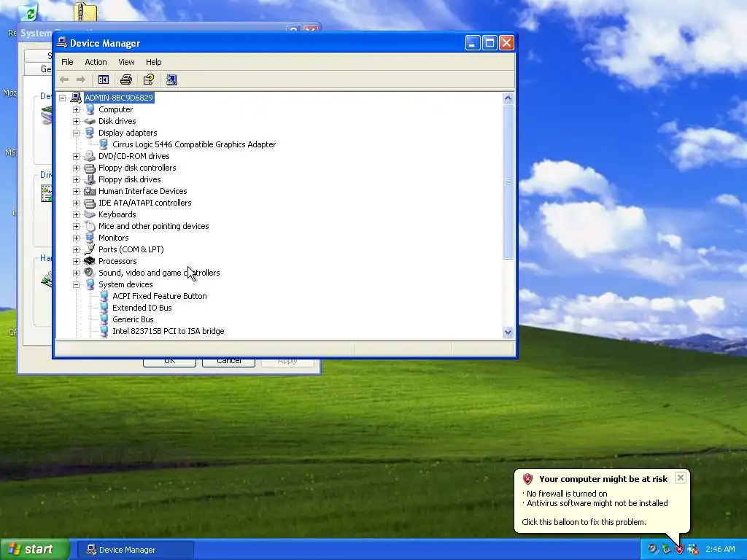The width and height of the screenshot is (747, 560).
Task: Expand the Disk drives node
Action: 76,121
